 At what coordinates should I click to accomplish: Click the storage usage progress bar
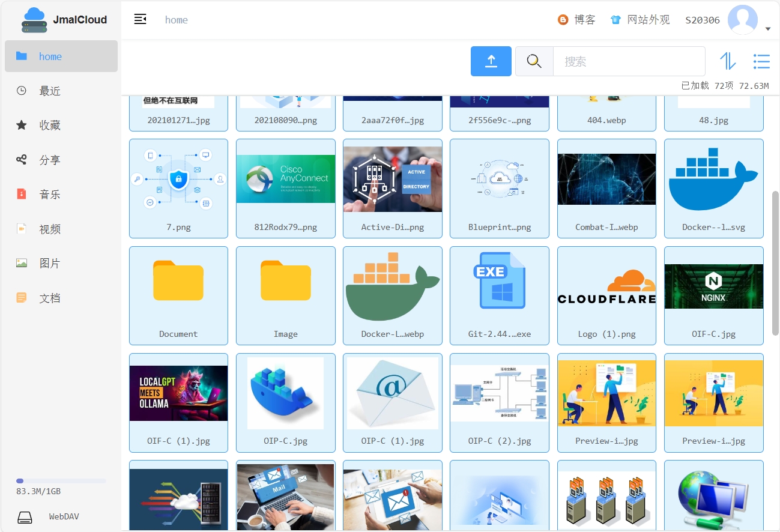[61, 481]
